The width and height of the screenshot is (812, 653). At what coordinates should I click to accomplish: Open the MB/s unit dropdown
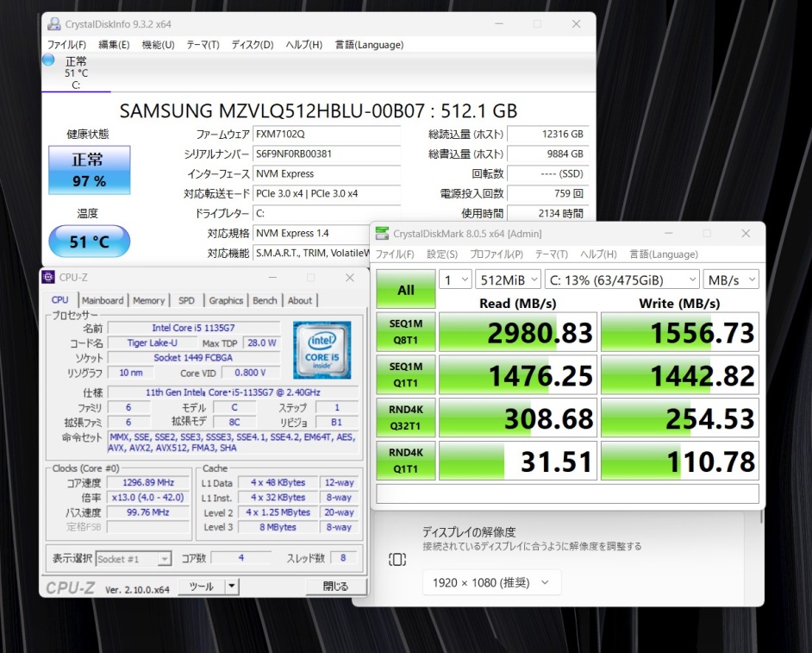pyautogui.click(x=731, y=279)
